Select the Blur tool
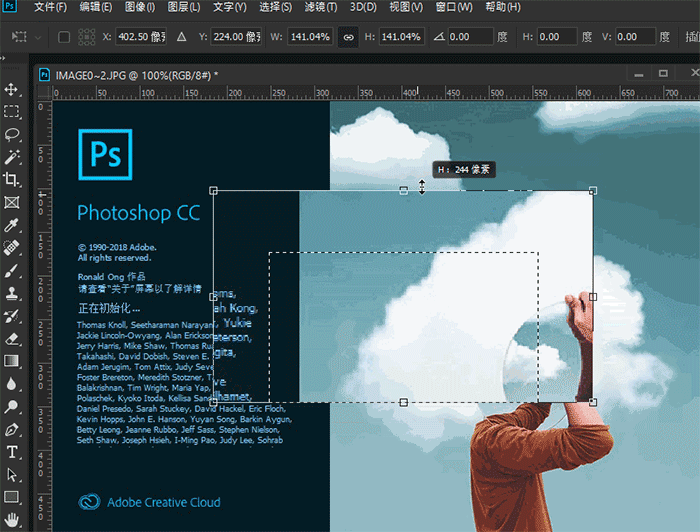The height and width of the screenshot is (532, 700). [x=11, y=384]
